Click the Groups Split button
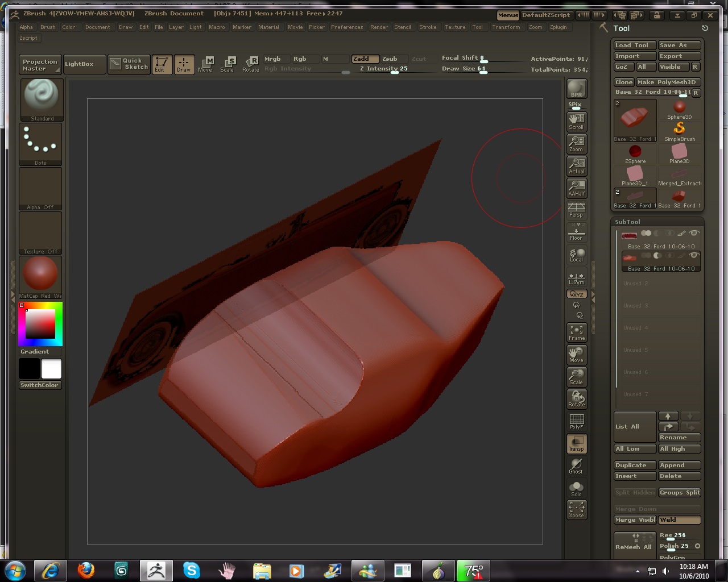728x582 pixels. pos(680,492)
